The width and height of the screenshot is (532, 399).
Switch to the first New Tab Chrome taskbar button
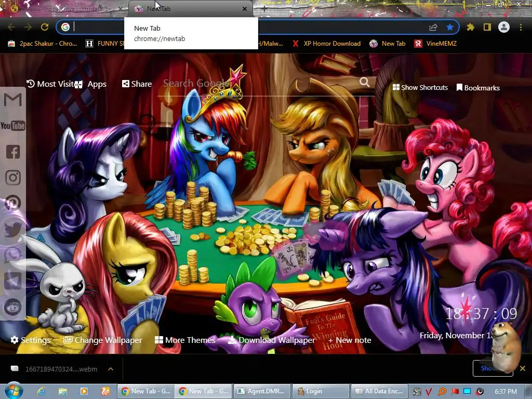(145, 391)
